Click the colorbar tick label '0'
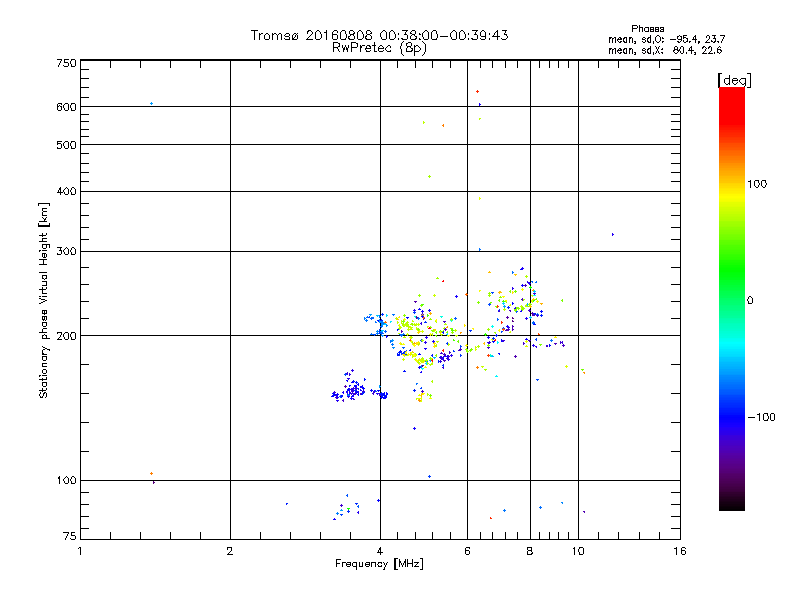This screenshot has height=600, width=800. pyautogui.click(x=750, y=301)
